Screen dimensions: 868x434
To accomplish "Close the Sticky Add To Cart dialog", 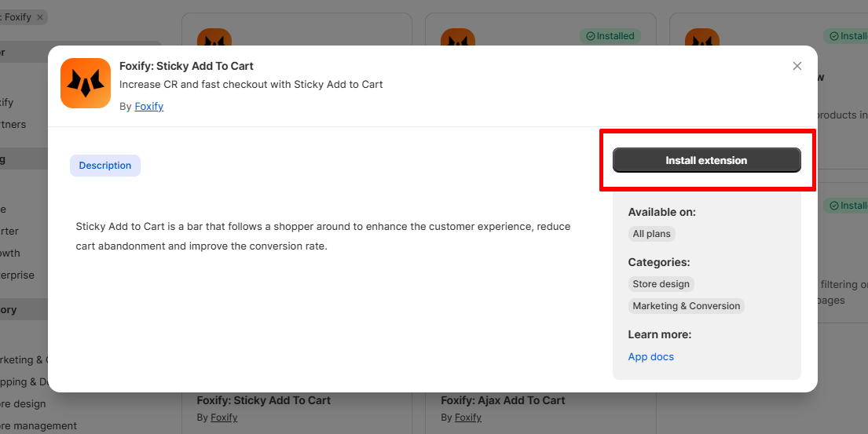I will [797, 66].
